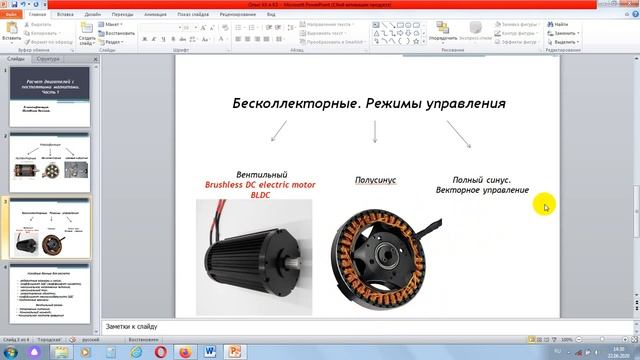Switch to the Переходы (Transitions) tab
Image resolution: width=640 pixels, height=360 pixels.
click(122, 14)
